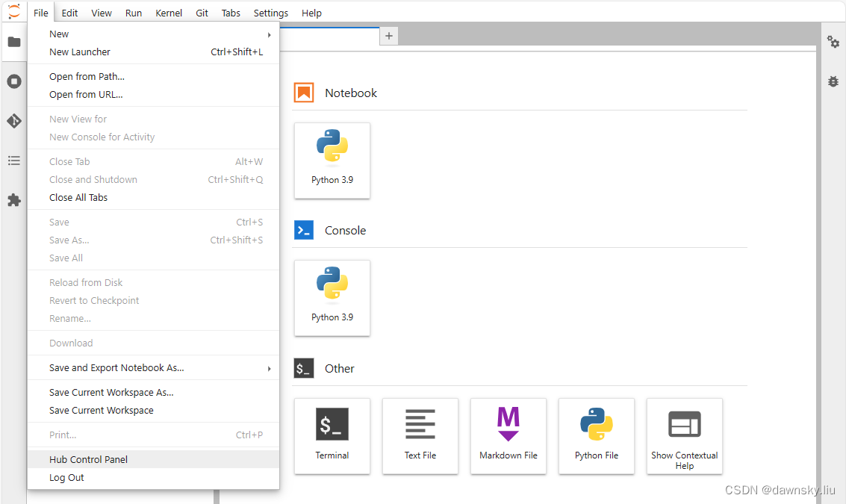Open the View menu
The height and width of the screenshot is (504, 846).
click(102, 13)
